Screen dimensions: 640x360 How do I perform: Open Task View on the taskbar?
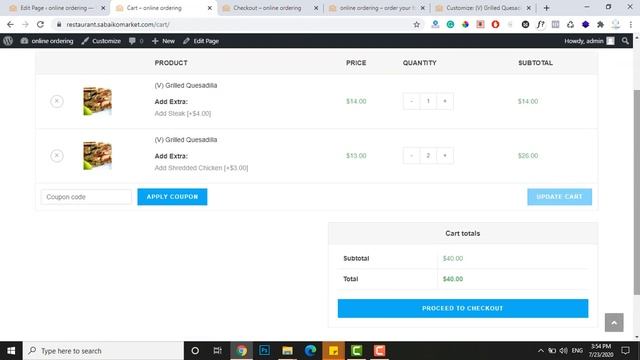click(218, 351)
